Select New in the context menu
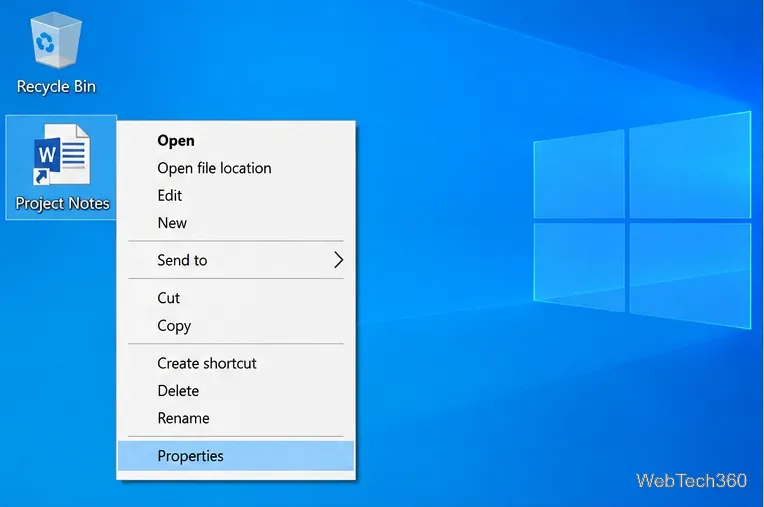The width and height of the screenshot is (764, 507). coord(236,223)
